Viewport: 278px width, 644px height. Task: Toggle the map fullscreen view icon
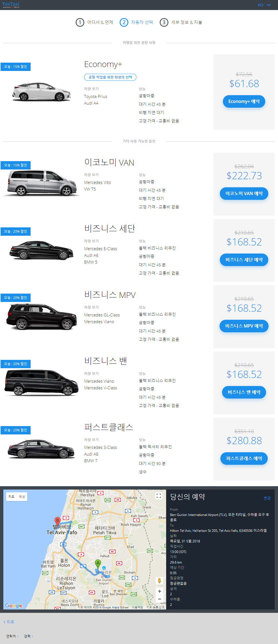(x=159, y=496)
